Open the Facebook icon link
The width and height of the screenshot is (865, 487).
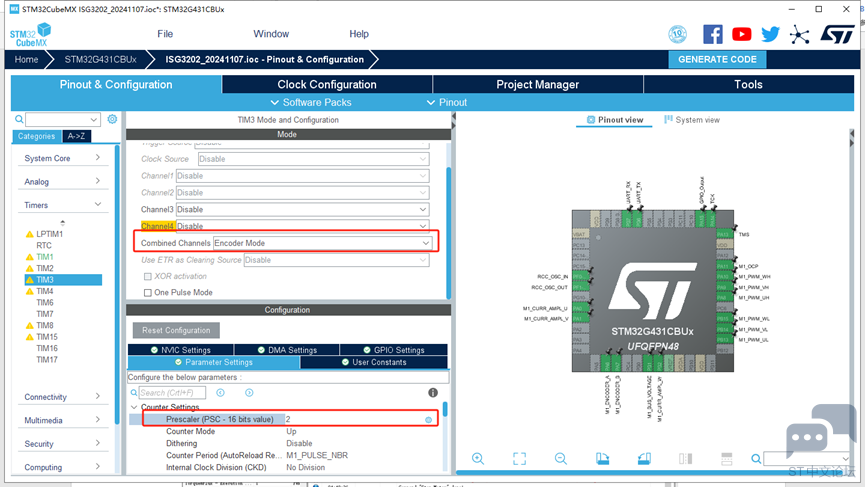coord(713,34)
